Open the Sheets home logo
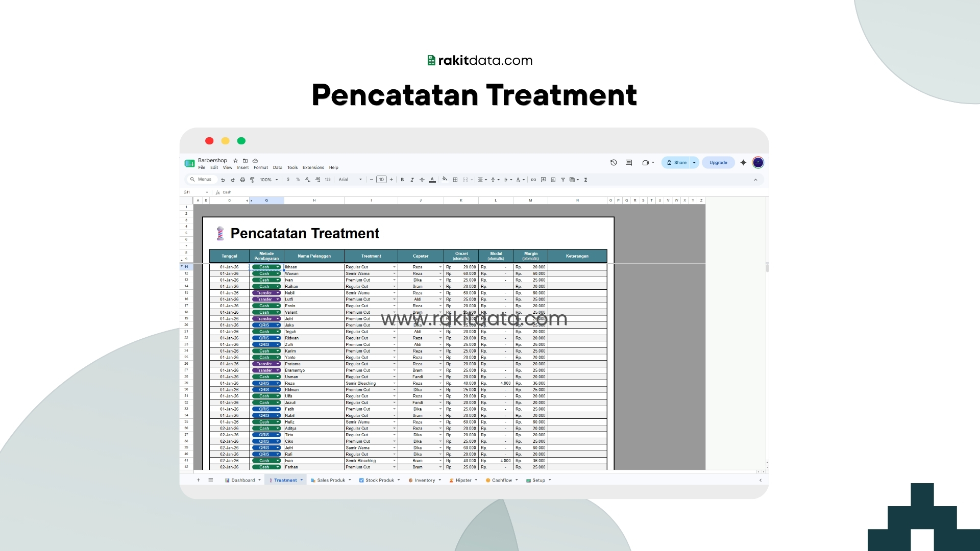This screenshot has height=551, width=980. pyautogui.click(x=190, y=163)
